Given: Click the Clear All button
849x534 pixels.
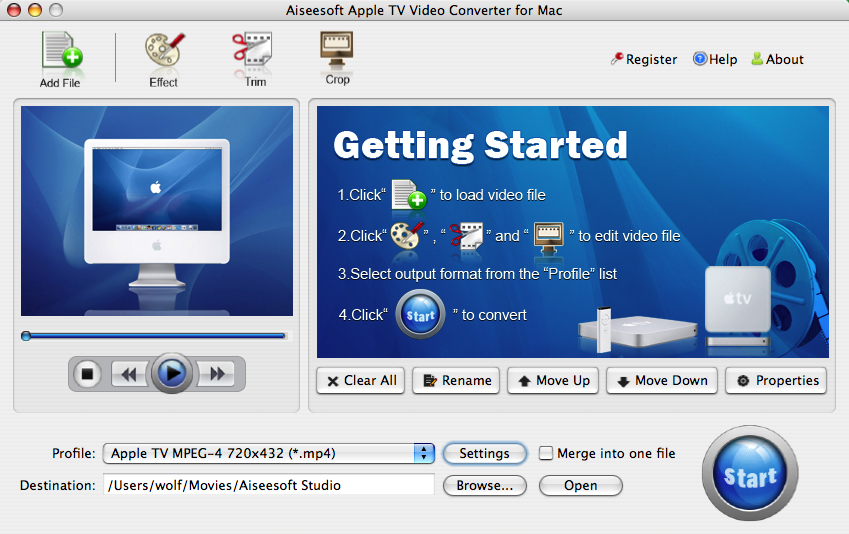Looking at the screenshot, I should point(360,380).
